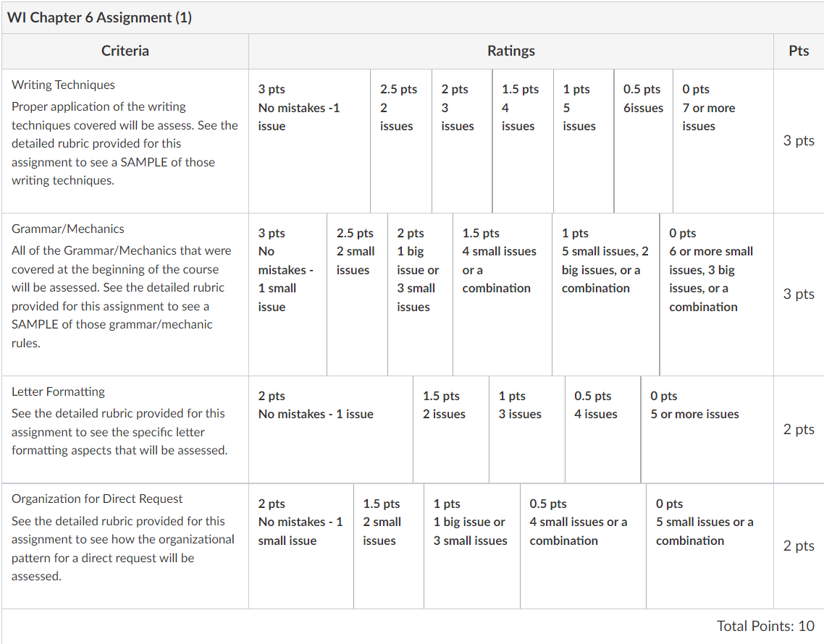Click the rubric title 'WI Chapter 6 Assignment (1)'
The image size is (824, 644).
[99, 17]
